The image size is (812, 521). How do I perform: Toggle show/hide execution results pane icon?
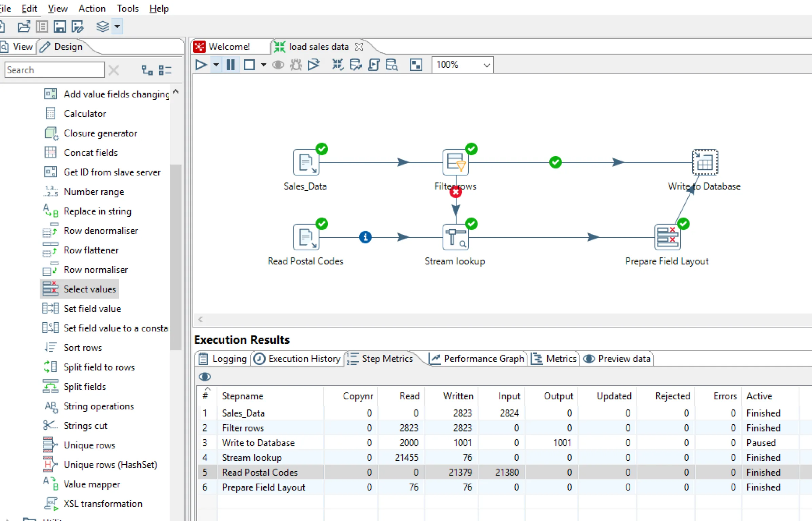pos(416,64)
